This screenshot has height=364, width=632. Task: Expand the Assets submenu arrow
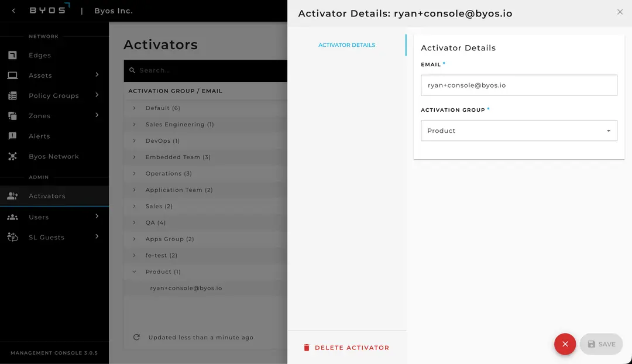(97, 74)
